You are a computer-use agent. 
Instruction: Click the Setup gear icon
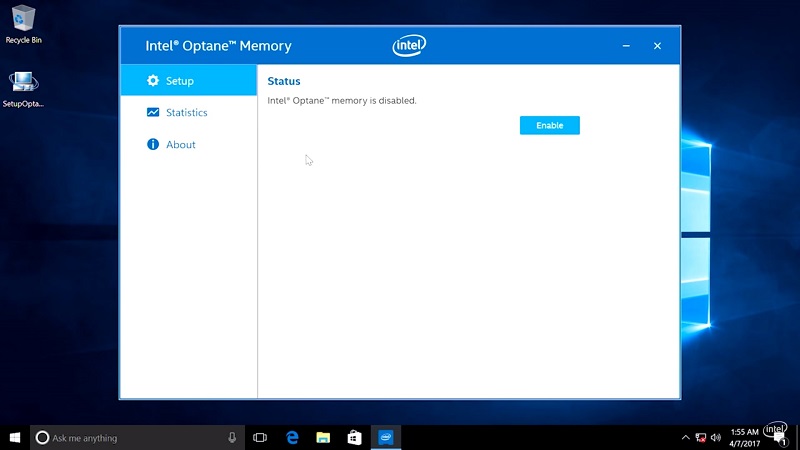(x=153, y=81)
